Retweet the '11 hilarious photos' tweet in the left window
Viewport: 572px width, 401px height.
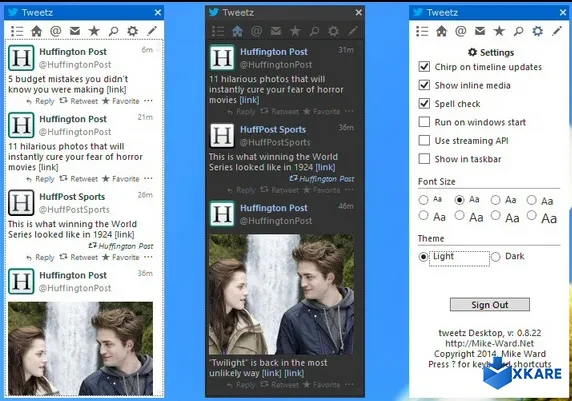point(79,179)
